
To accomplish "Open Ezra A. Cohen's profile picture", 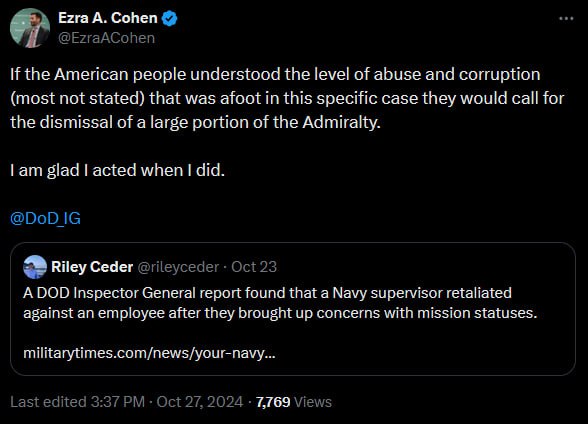I will point(30,28).
